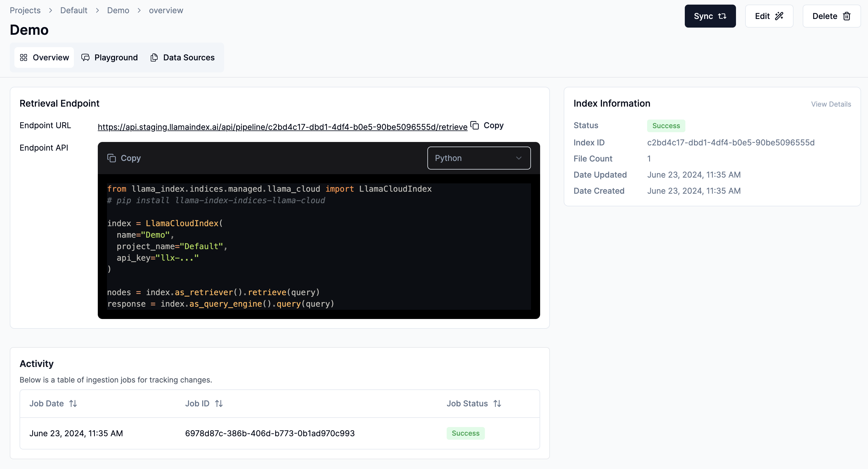
Task: Click the Playground chat bubble icon
Action: pyautogui.click(x=86, y=57)
